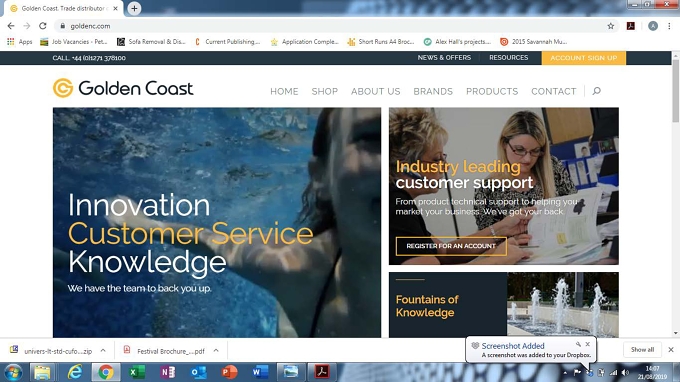Open Adobe Acrobat from the taskbar
The width and height of the screenshot is (680, 382).
tap(322, 372)
